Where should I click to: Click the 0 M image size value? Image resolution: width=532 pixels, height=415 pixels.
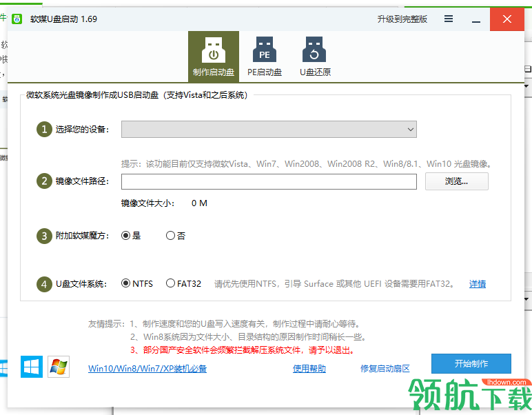pos(199,203)
